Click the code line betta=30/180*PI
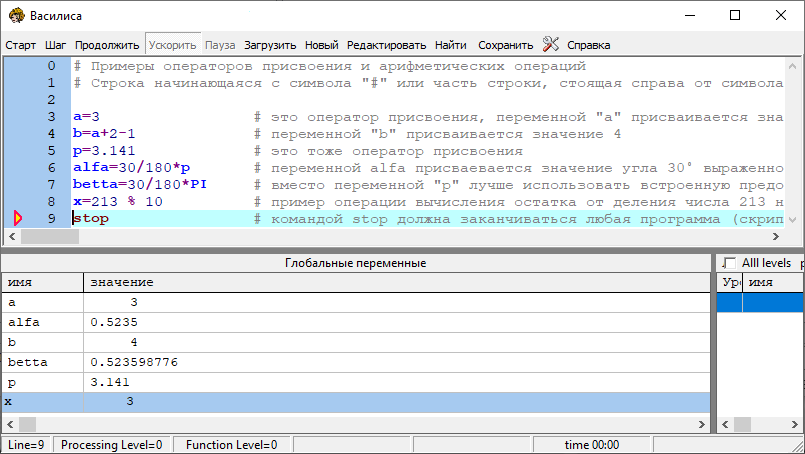 point(140,184)
